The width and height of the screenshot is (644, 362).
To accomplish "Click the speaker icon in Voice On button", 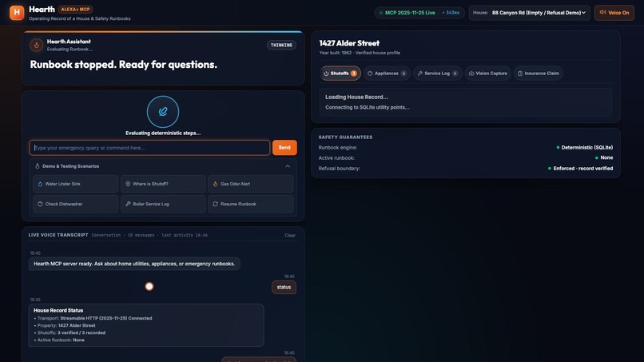I will tap(602, 12).
